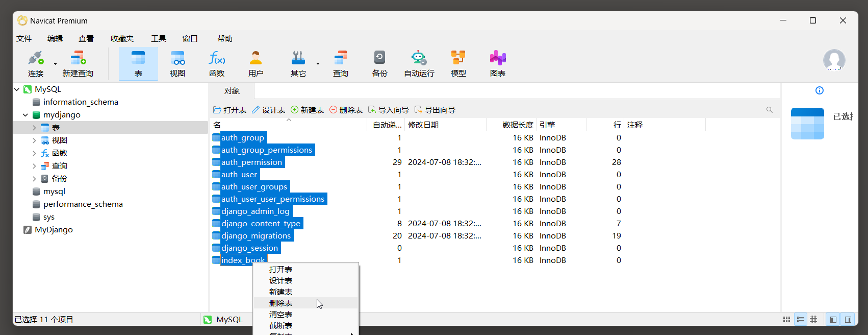
Task: Open the View (查看) menu
Action: (86, 38)
